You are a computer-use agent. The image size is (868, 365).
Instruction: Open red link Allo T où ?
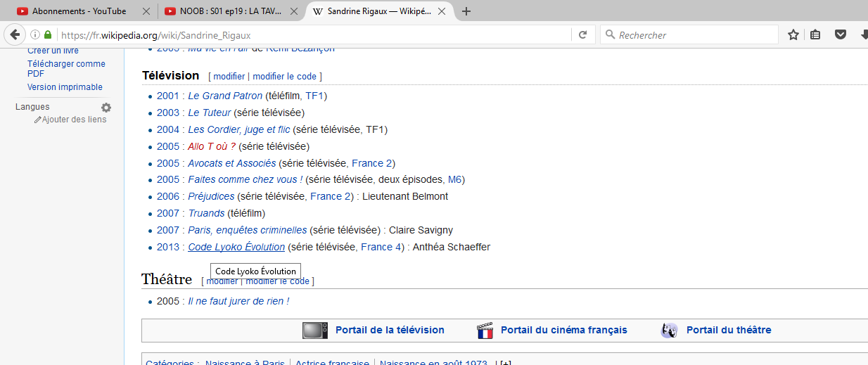coord(212,146)
